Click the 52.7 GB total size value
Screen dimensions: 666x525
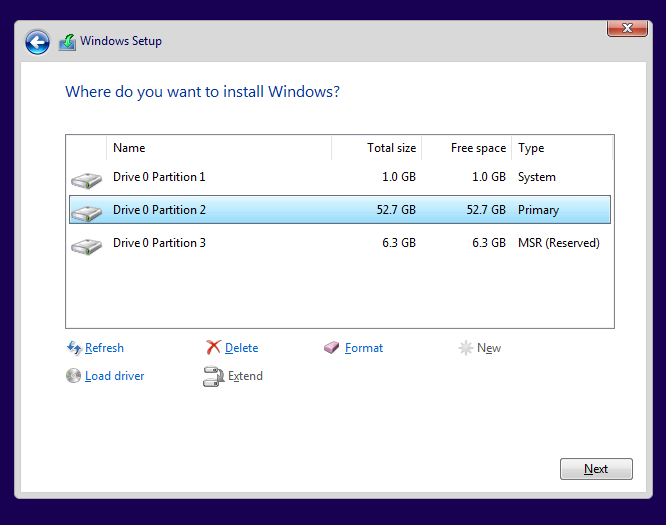tap(396, 210)
